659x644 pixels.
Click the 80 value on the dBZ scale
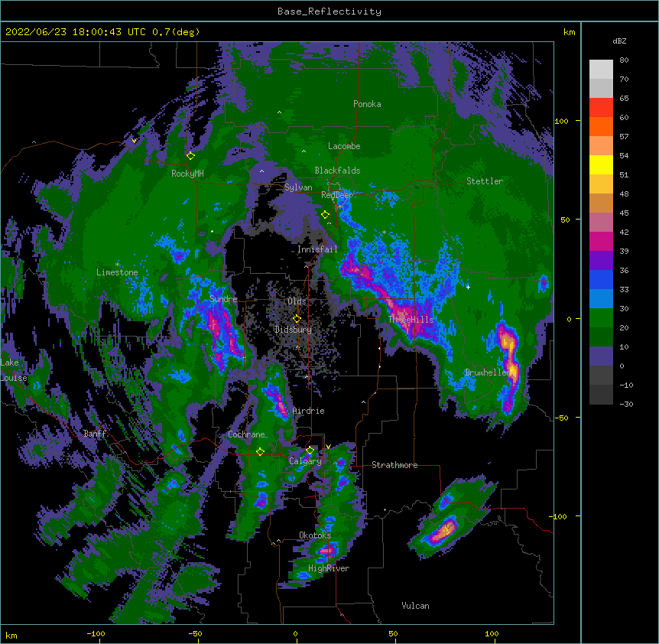624,60
